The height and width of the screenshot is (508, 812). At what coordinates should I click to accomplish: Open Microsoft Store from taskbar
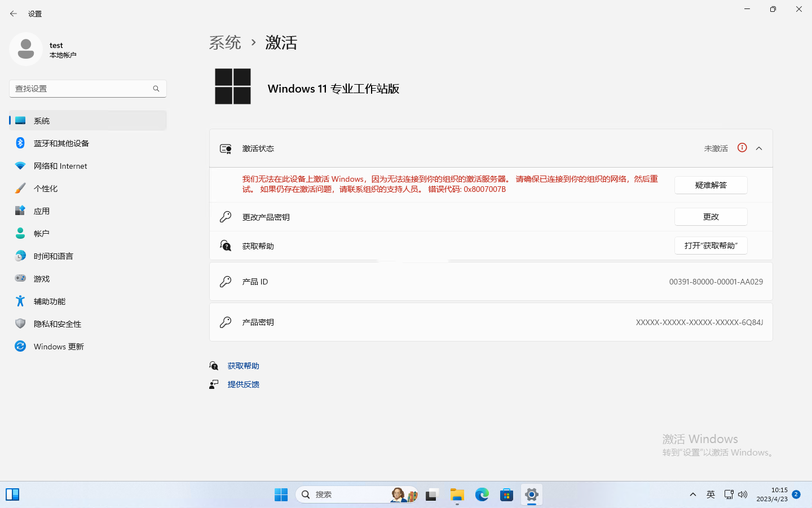(507, 494)
